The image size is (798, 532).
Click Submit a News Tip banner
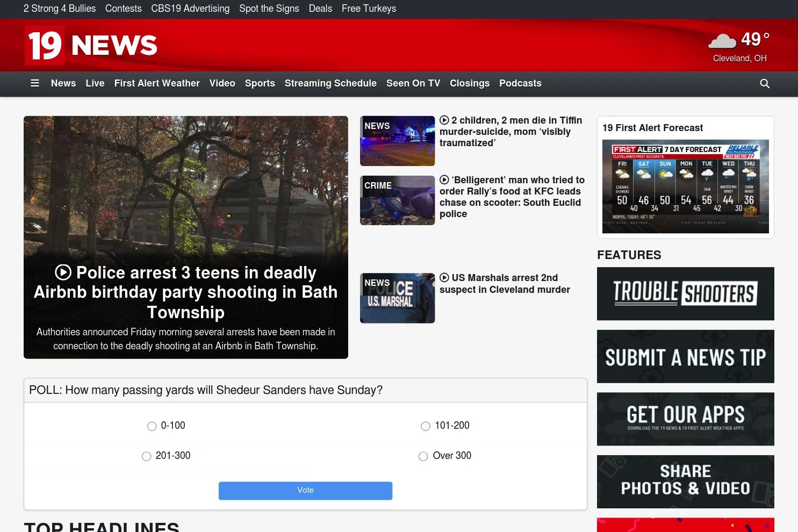pyautogui.click(x=686, y=357)
